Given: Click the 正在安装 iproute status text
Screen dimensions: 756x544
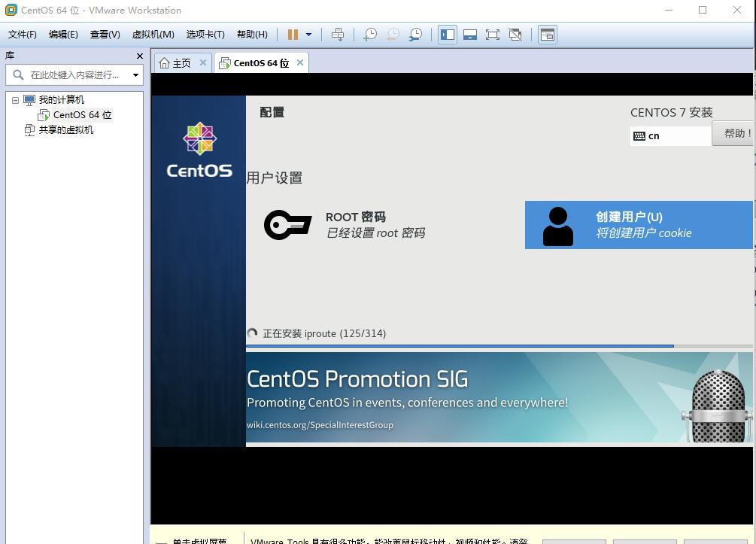Looking at the screenshot, I should click(324, 334).
